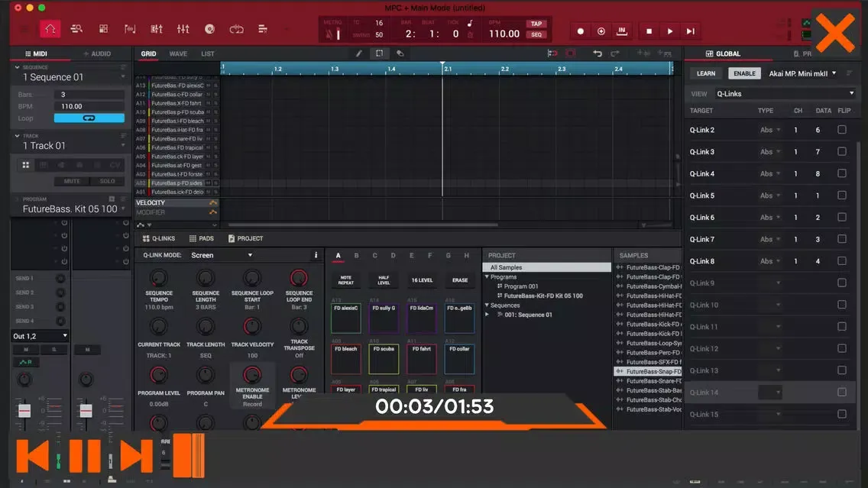Image resolution: width=868 pixels, height=488 pixels.
Task: Open the browser search icon in toolbar
Action: 76,29
